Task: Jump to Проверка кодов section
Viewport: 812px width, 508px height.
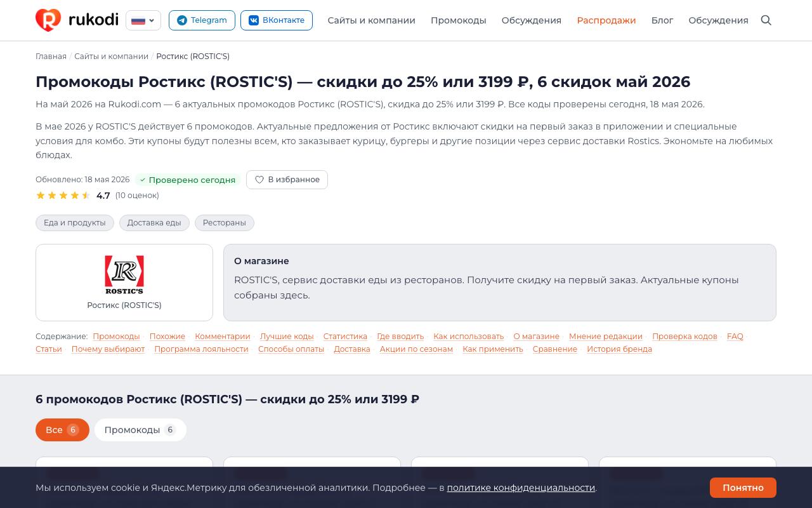Action: click(x=684, y=337)
